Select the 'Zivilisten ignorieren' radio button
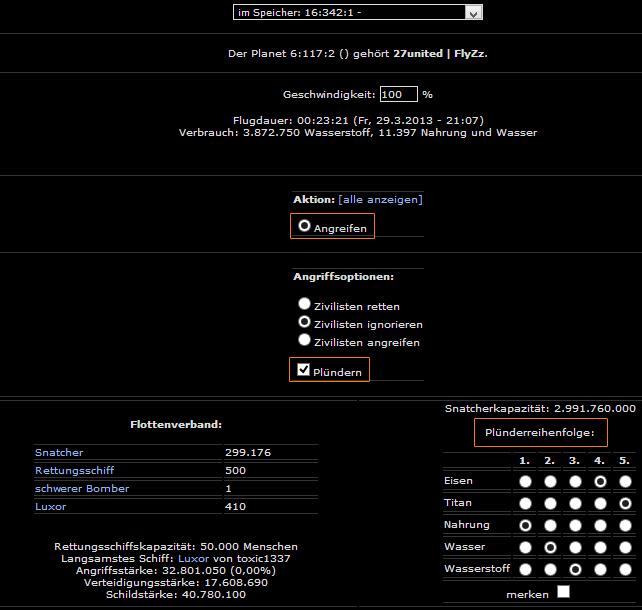The width and height of the screenshot is (642, 610). [x=304, y=322]
